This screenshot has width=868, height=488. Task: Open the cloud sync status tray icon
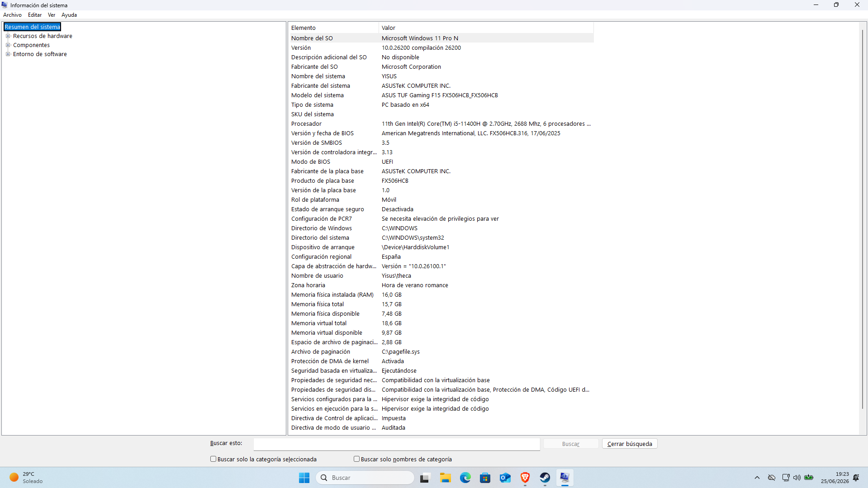click(772, 478)
